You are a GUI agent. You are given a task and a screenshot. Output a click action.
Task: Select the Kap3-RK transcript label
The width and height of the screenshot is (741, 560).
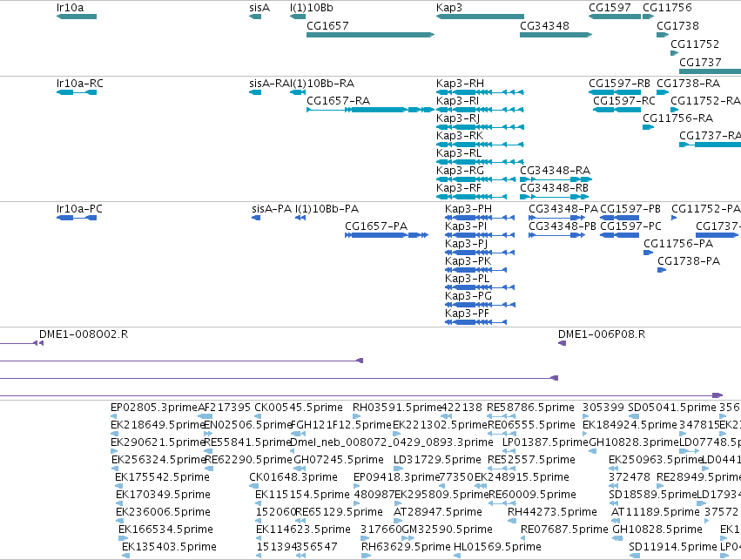tap(460, 136)
